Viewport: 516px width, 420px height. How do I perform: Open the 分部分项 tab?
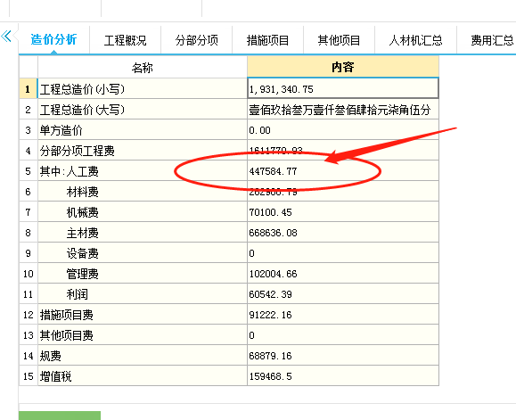196,40
